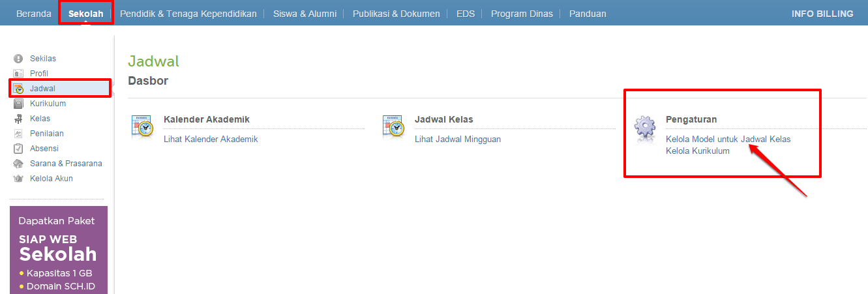Open the Sekolah menu tab
The width and height of the screenshot is (868, 294).
tap(85, 14)
